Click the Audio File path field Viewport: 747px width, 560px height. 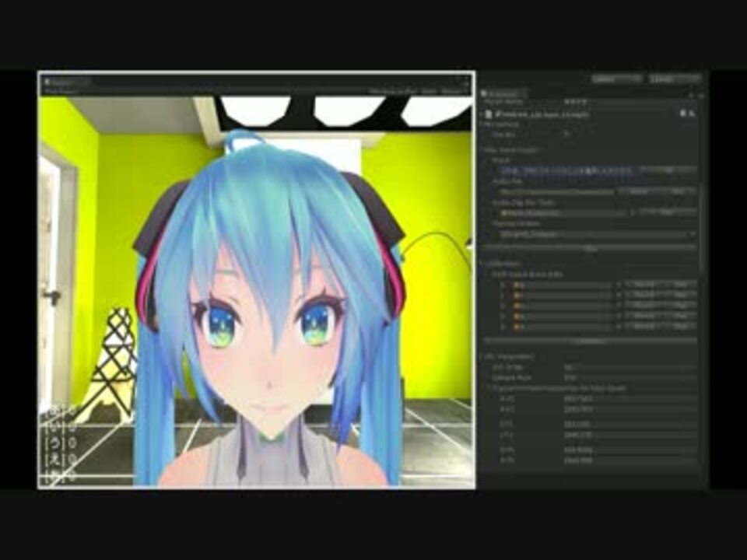557,191
